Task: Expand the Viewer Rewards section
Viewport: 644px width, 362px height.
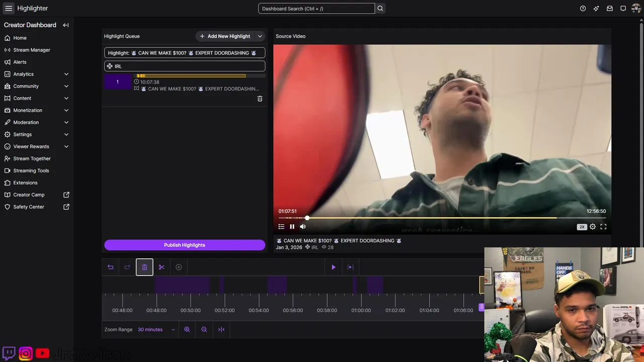Action: pos(66,146)
